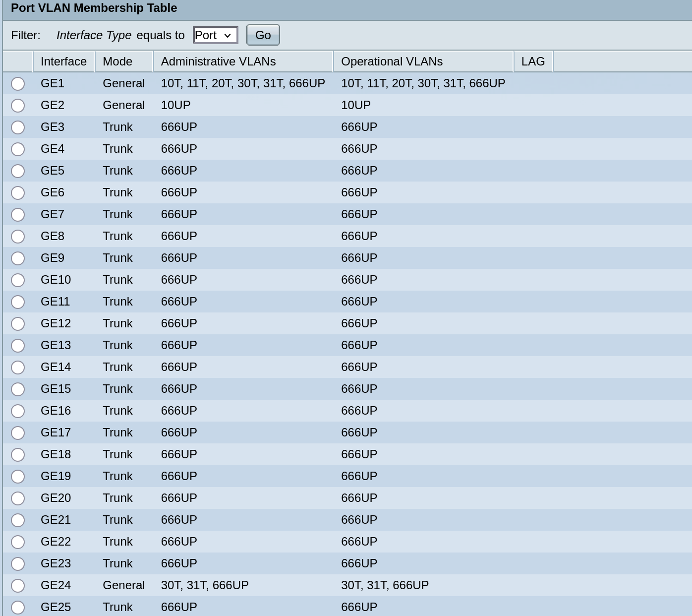Click the General mode cell for GE2

pos(123,105)
